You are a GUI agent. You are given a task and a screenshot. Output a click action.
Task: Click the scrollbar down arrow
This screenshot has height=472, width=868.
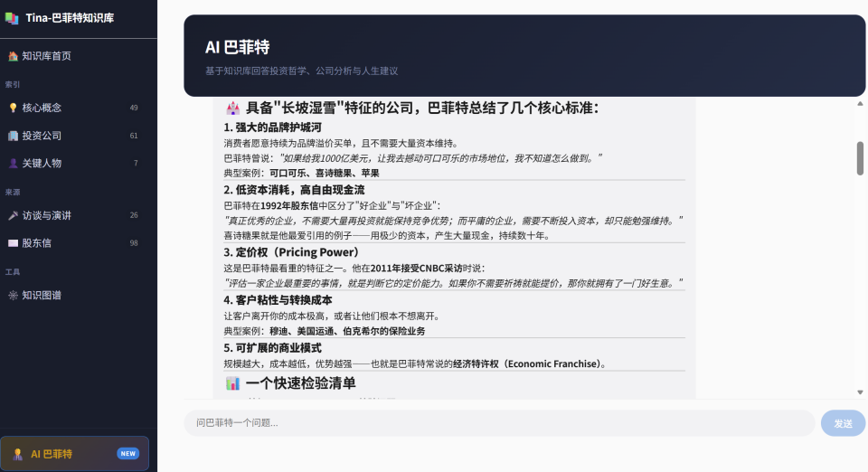[860, 392]
